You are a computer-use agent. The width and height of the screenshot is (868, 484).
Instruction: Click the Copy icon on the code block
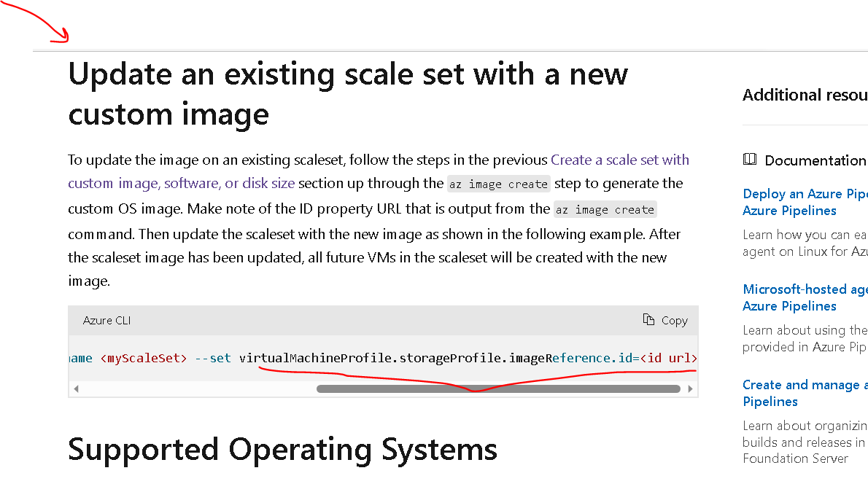[648, 320]
